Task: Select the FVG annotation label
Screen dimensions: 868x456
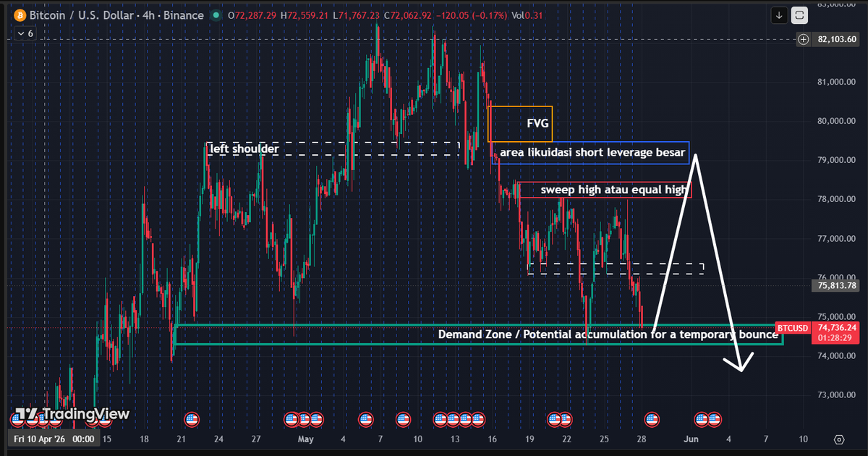Action: 537,124
